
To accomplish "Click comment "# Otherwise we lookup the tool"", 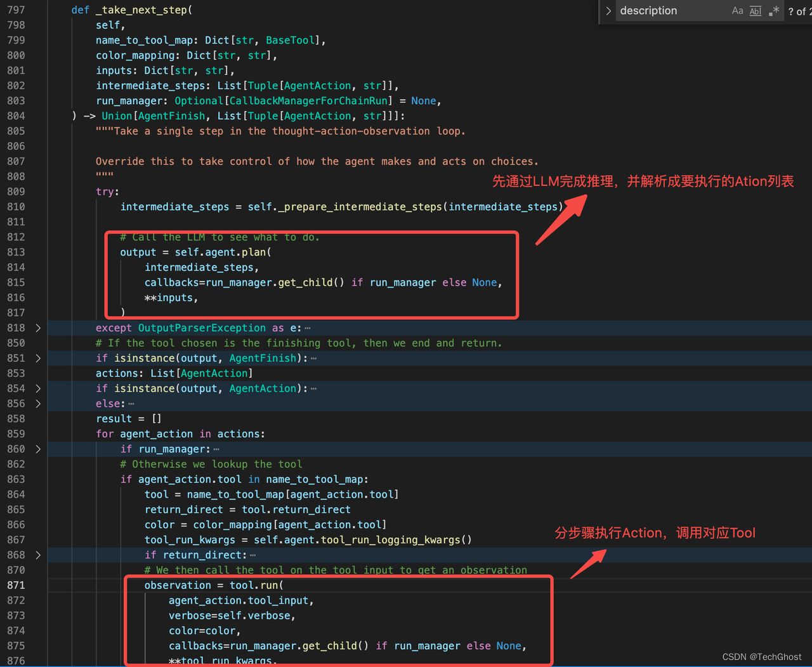I will 211,465.
